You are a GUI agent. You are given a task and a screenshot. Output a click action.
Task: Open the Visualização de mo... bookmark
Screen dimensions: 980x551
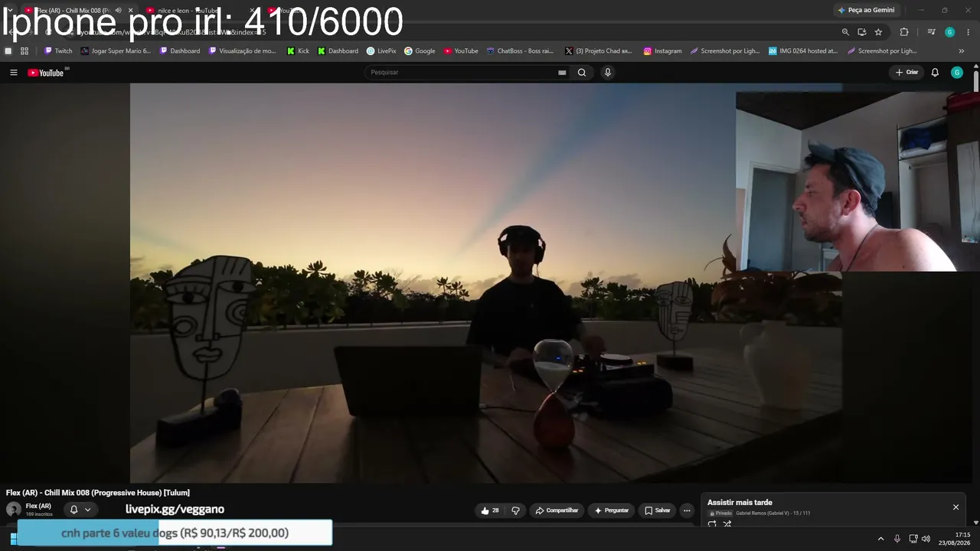point(243,51)
